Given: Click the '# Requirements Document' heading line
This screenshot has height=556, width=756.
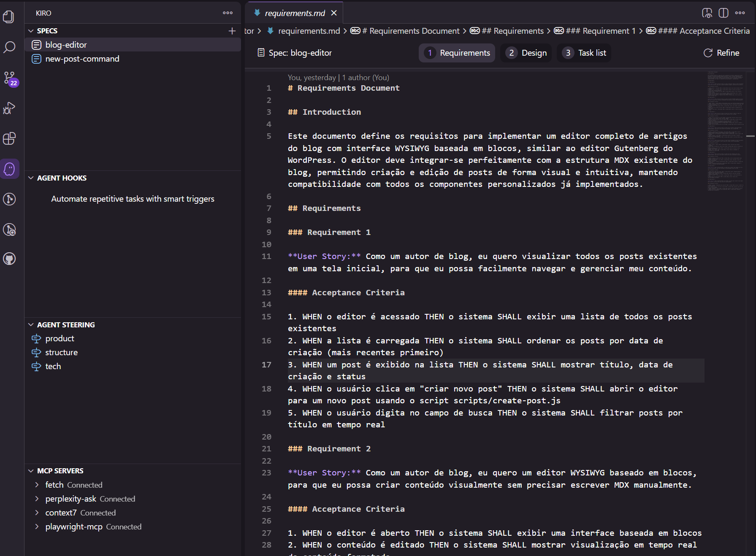Looking at the screenshot, I should click(x=344, y=88).
